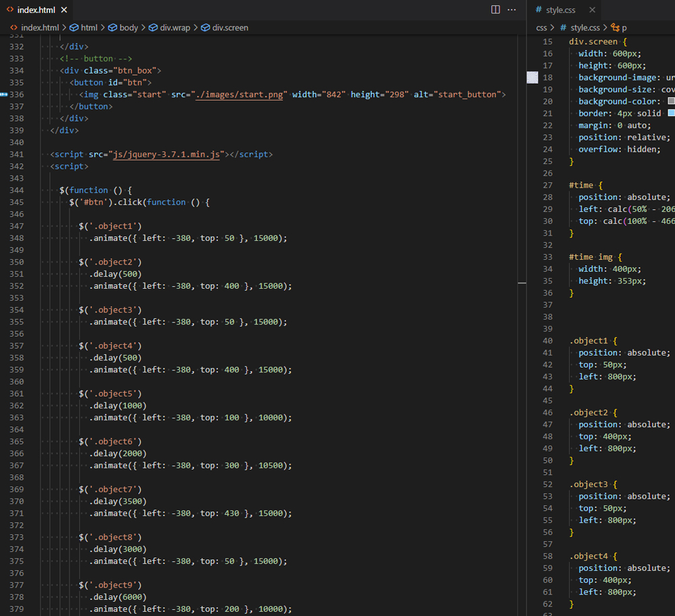Click the div.screen symbol icon in breadcrumb

coord(205,28)
